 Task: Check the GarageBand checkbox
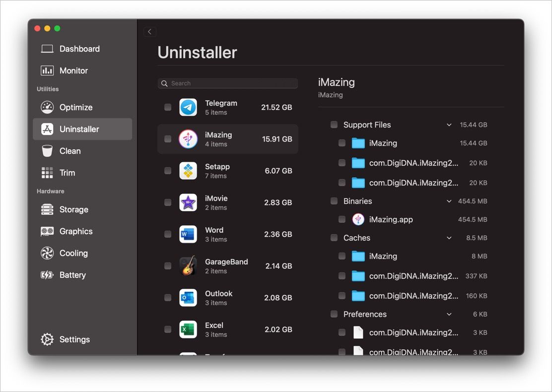pyautogui.click(x=168, y=265)
